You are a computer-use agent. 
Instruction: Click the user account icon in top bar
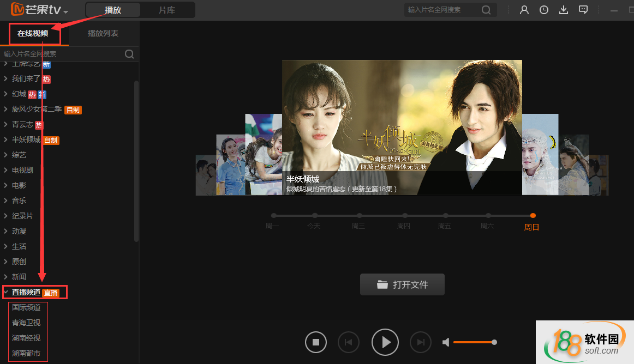pos(524,10)
